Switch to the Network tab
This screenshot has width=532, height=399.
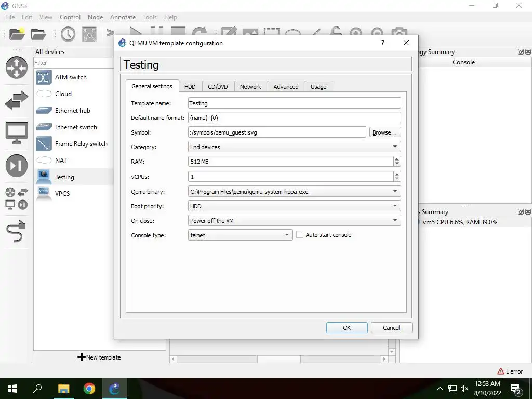(251, 87)
